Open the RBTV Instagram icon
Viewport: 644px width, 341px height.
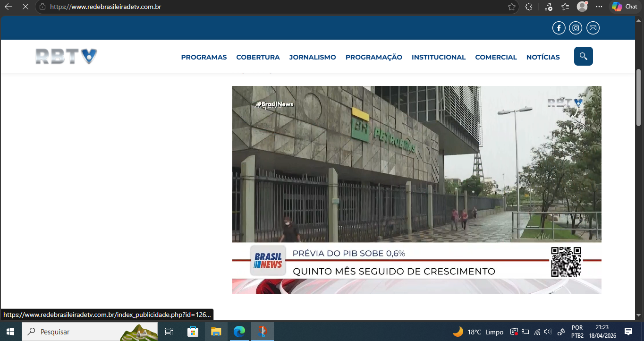click(x=576, y=28)
